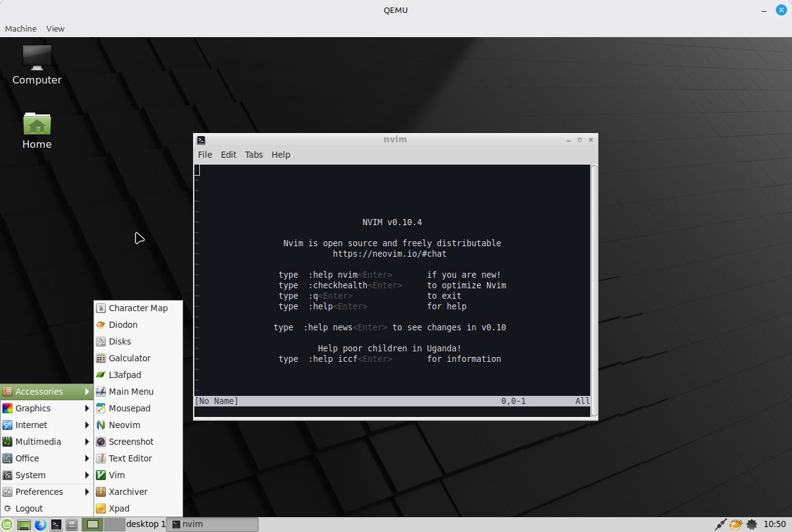Open Xarchiver from the menu
Viewport: 792px width, 532px height.
click(x=127, y=492)
